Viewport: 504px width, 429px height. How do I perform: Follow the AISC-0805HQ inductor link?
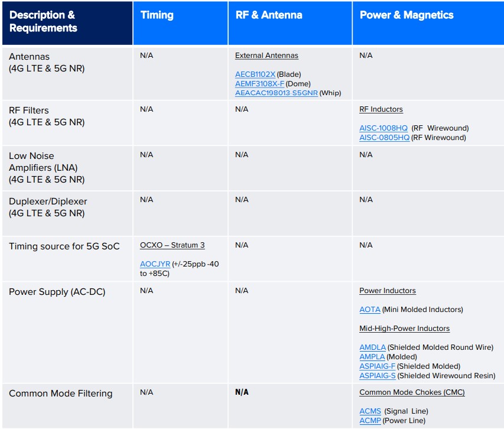click(x=384, y=138)
